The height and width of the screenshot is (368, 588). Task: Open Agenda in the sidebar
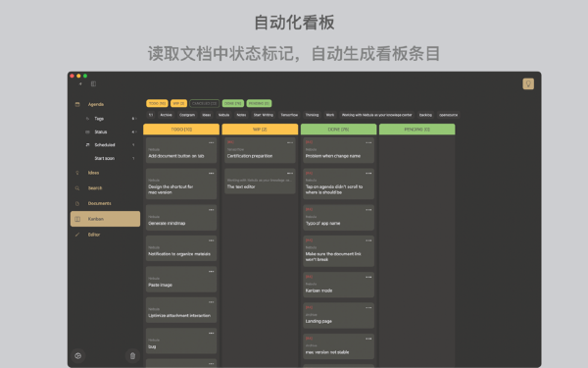tap(96, 104)
